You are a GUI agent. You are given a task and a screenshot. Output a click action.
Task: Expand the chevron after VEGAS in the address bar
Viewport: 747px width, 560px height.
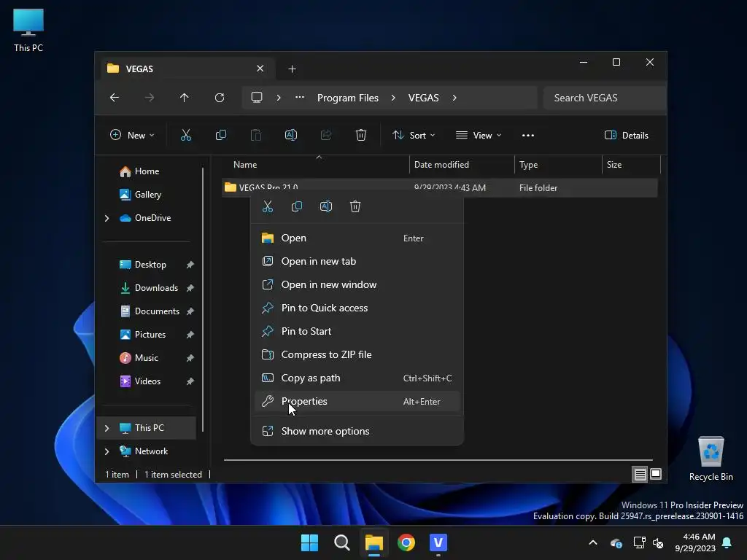454,98
